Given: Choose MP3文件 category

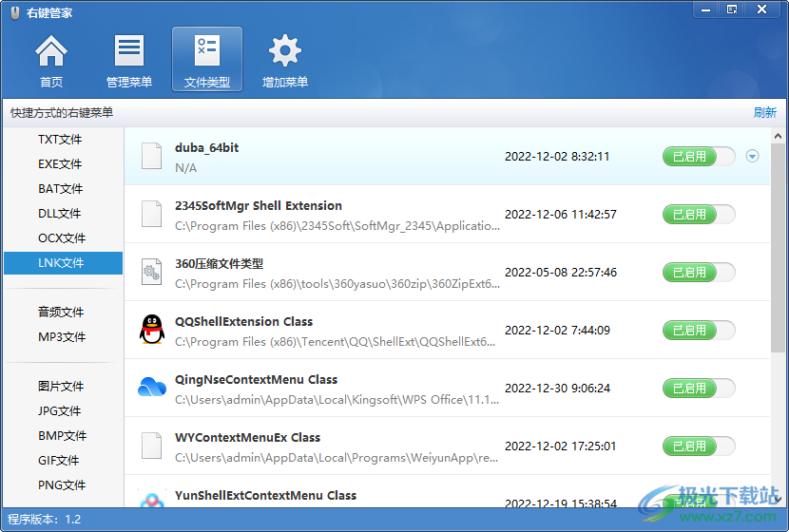Looking at the screenshot, I should [x=64, y=336].
